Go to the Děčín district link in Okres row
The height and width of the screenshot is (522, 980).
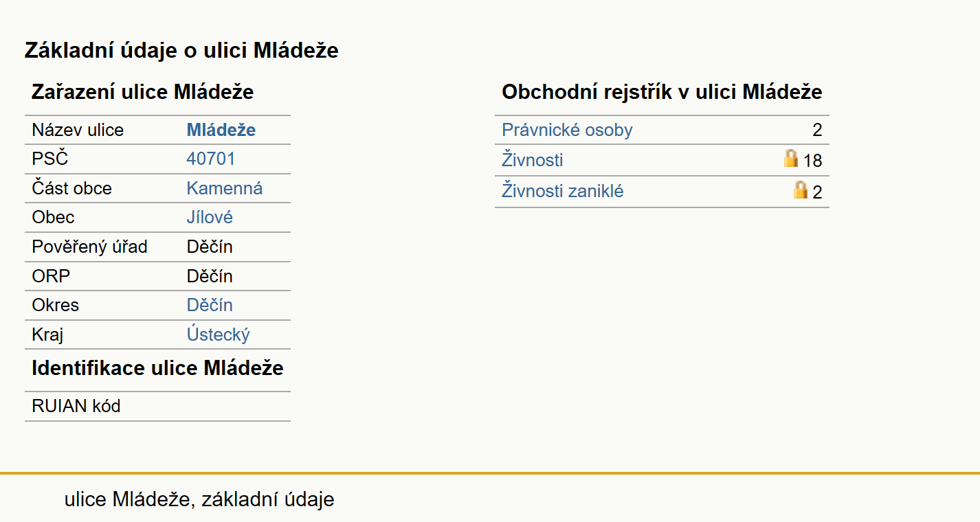click(x=210, y=305)
